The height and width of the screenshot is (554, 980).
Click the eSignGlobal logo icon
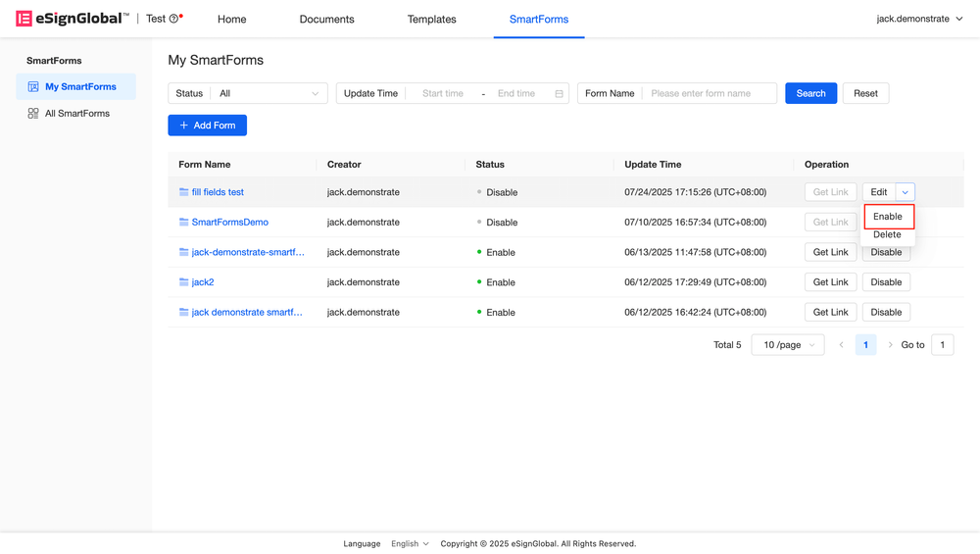[x=24, y=19]
